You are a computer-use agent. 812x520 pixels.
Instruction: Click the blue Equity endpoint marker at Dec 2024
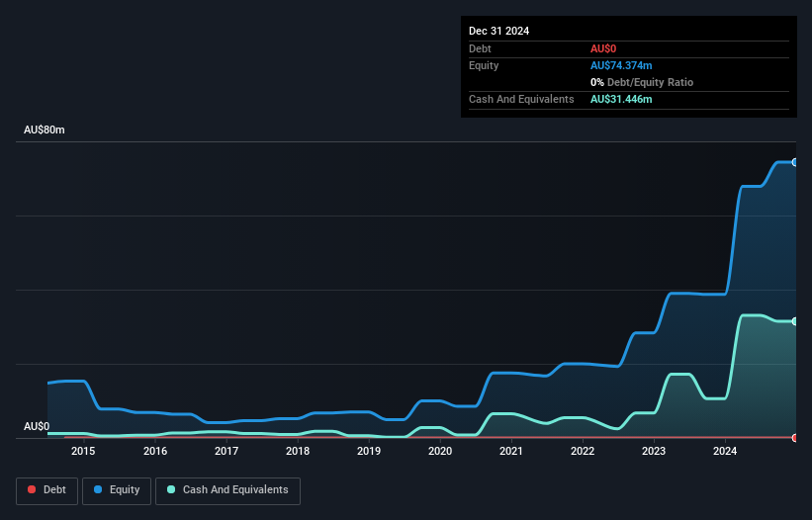pyautogui.click(x=795, y=162)
